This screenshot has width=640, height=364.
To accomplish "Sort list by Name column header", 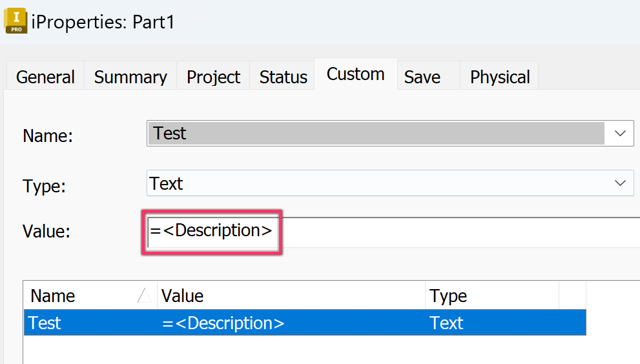I will pyautogui.click(x=90, y=296).
